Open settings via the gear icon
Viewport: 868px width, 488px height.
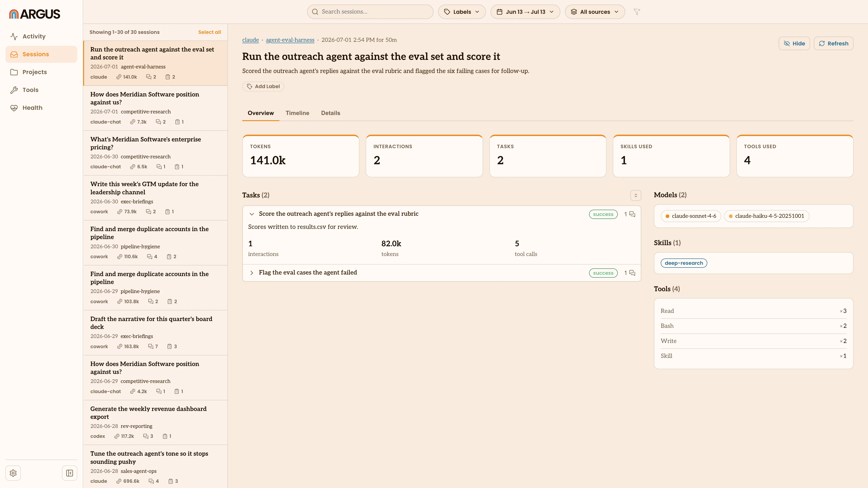click(13, 473)
